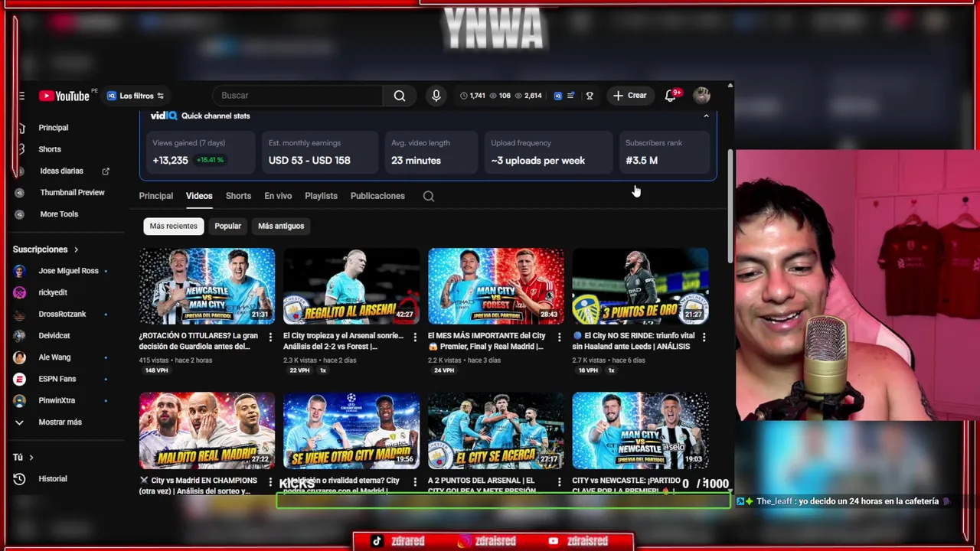The width and height of the screenshot is (980, 551).
Task: Open Regalito al Arsenal thumbnail
Action: [x=351, y=285]
